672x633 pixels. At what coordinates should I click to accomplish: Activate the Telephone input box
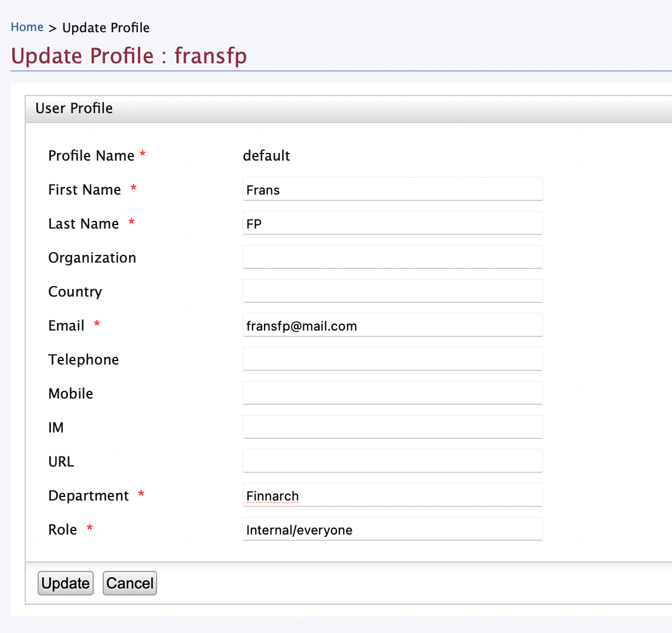392,360
